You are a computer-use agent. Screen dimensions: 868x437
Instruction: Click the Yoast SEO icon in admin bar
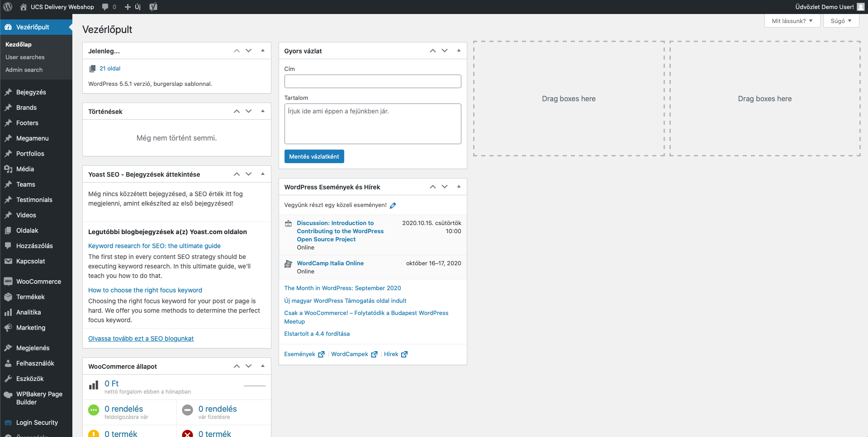(x=153, y=7)
